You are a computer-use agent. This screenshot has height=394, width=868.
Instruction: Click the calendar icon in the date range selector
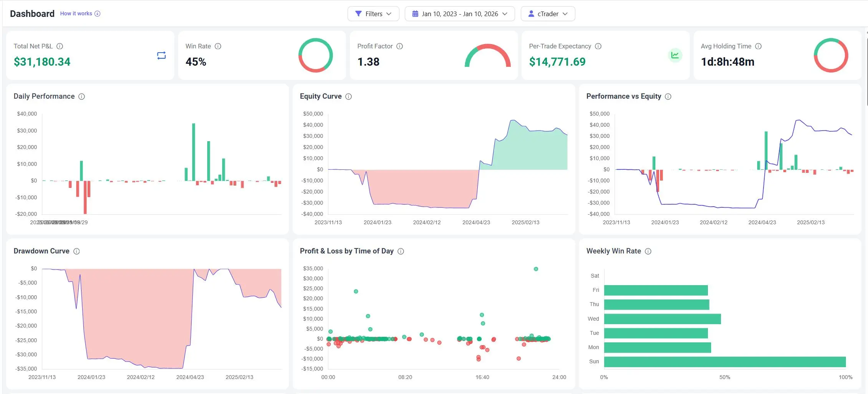coord(414,13)
